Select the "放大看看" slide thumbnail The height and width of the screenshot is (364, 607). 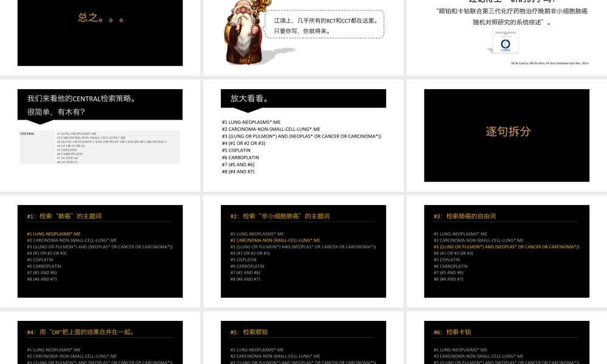click(303, 135)
